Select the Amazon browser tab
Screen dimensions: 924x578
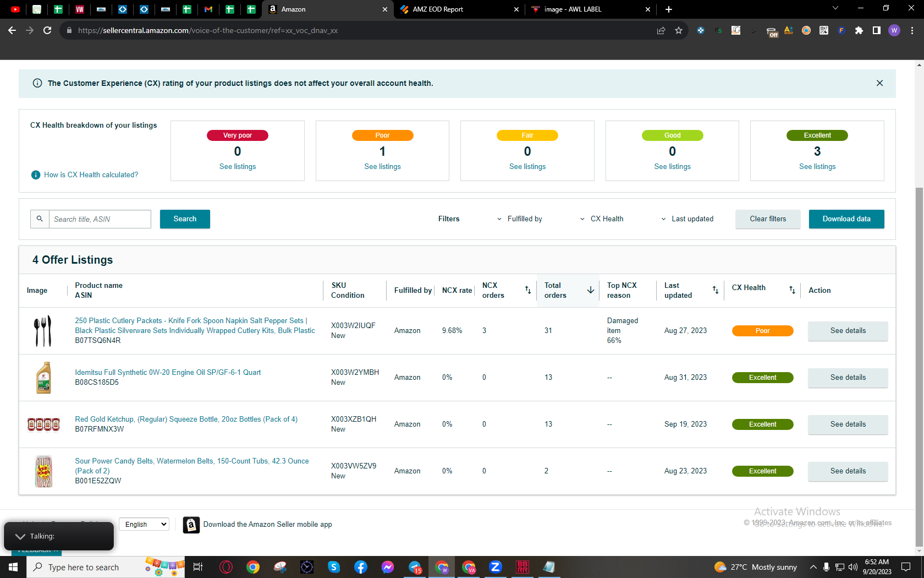coord(327,9)
